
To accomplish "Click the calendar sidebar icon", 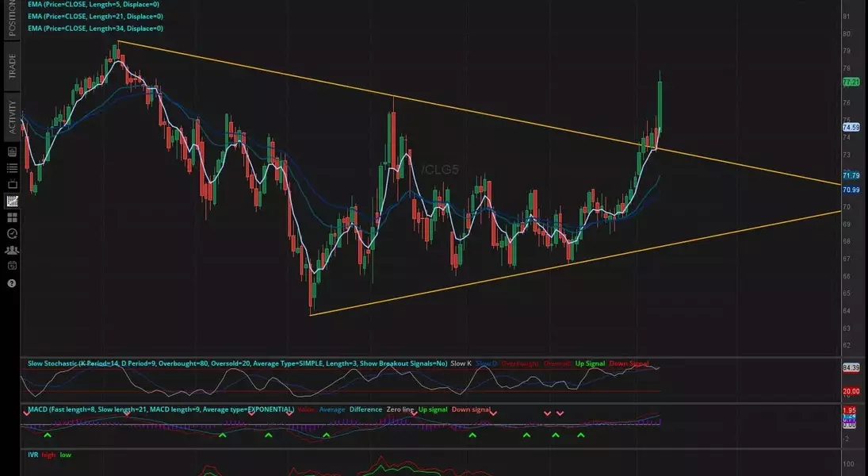I will pos(12,266).
